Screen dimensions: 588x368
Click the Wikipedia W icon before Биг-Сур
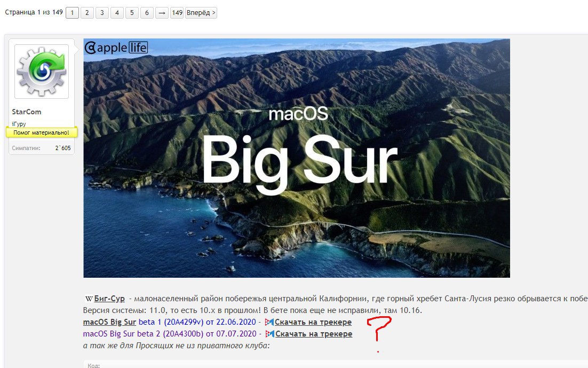point(89,299)
